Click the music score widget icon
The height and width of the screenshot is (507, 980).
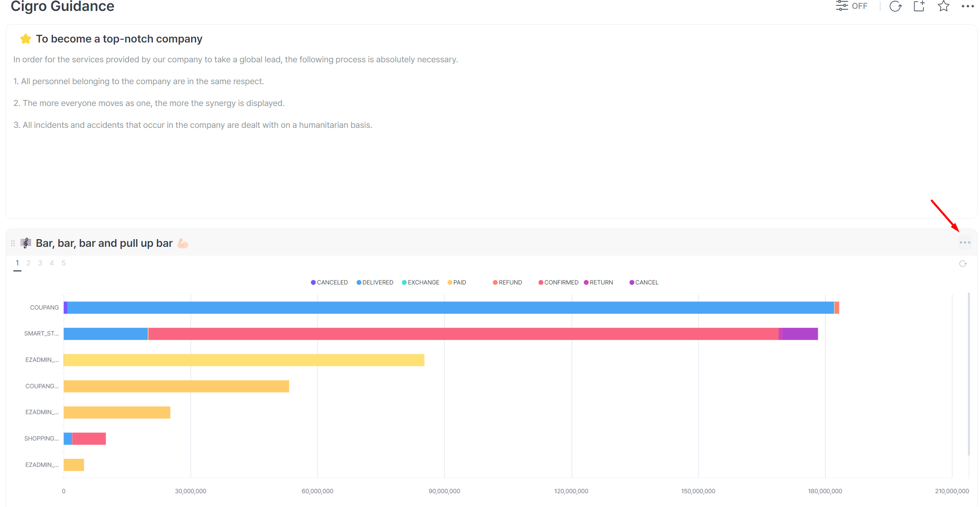tap(26, 243)
